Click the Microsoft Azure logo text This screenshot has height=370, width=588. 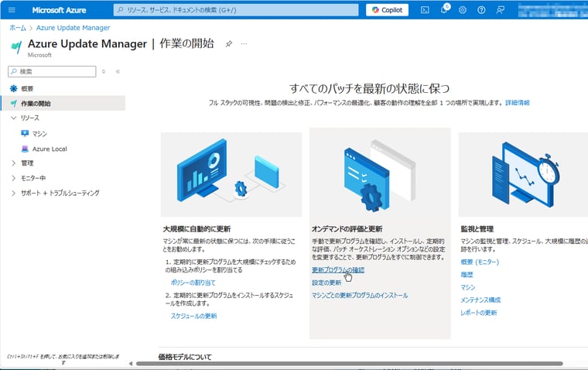[59, 10]
